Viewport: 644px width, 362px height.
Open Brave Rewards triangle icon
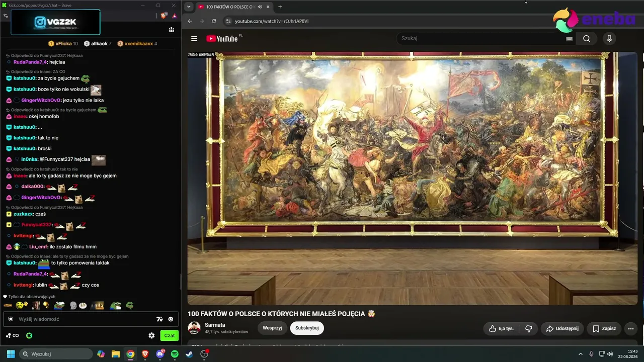click(x=175, y=16)
